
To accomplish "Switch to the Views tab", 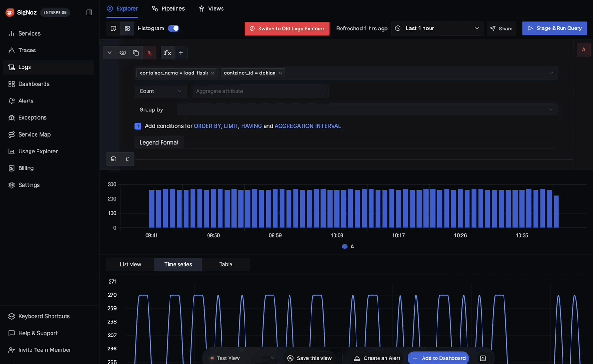I will pyautogui.click(x=211, y=8).
